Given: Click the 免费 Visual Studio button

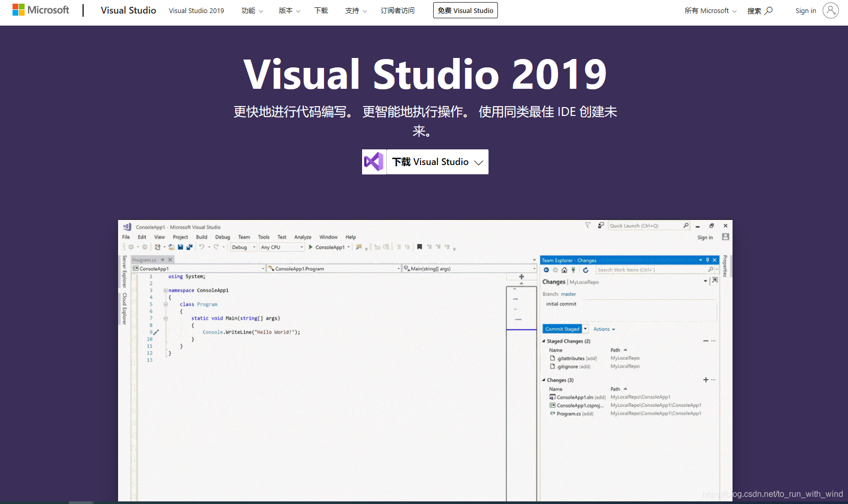Looking at the screenshot, I should point(466,10).
